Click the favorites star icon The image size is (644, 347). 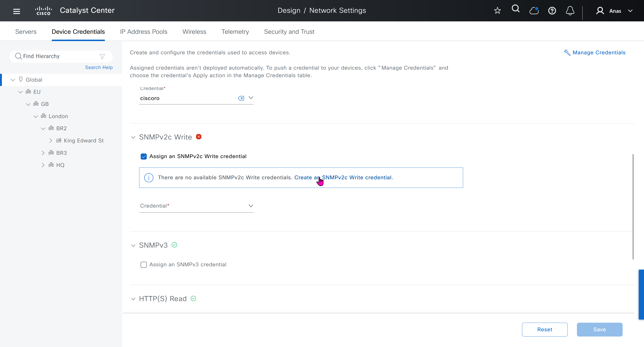(x=497, y=10)
